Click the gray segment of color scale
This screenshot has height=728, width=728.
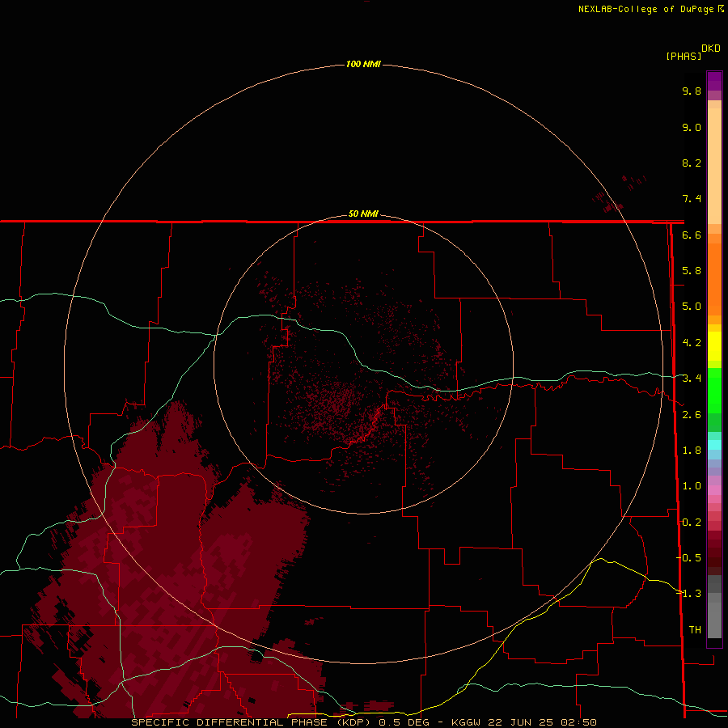(714, 620)
